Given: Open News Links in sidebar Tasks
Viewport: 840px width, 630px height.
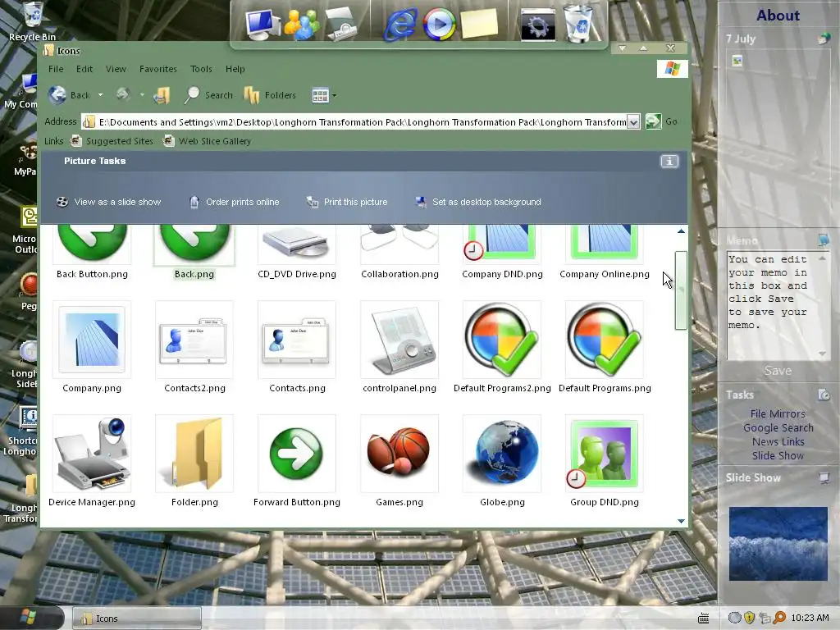Looking at the screenshot, I should 778,441.
